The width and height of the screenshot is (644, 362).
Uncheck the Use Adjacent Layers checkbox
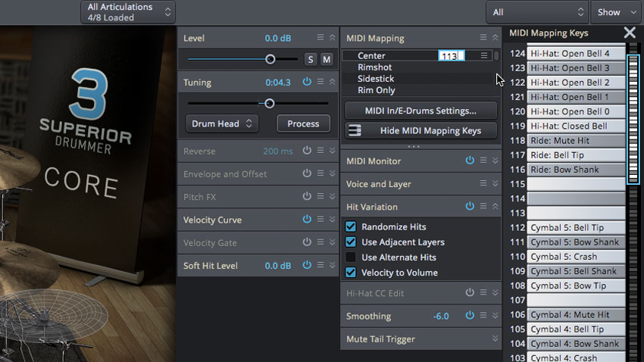pos(351,242)
